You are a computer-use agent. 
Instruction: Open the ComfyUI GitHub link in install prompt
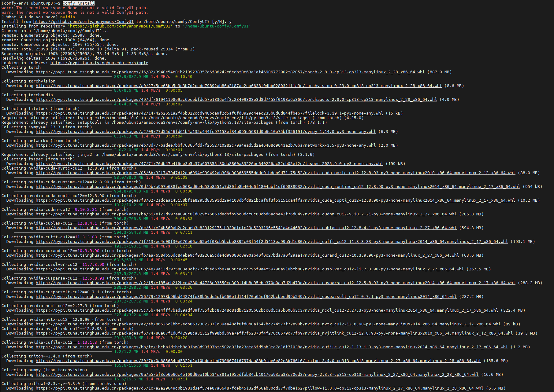coord(84,22)
